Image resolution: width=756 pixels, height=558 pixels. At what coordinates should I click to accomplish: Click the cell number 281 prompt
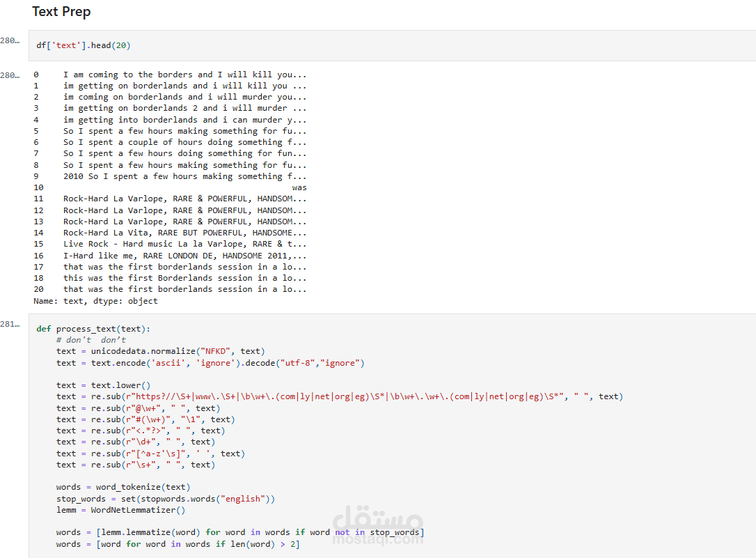(x=10, y=324)
